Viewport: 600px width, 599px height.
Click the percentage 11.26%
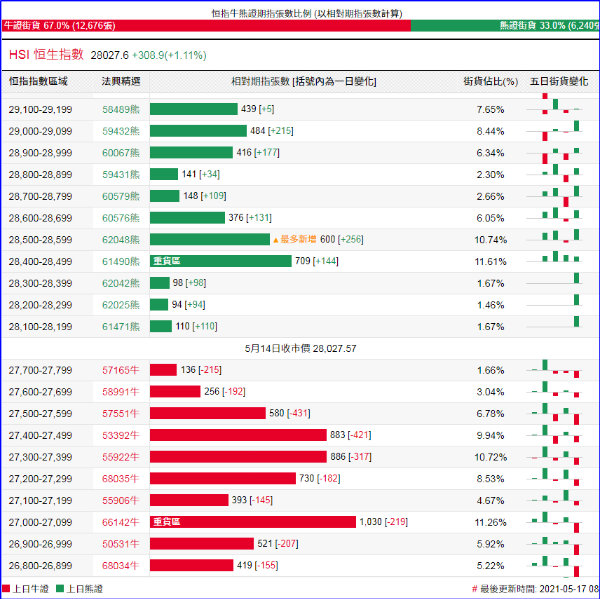click(x=491, y=522)
